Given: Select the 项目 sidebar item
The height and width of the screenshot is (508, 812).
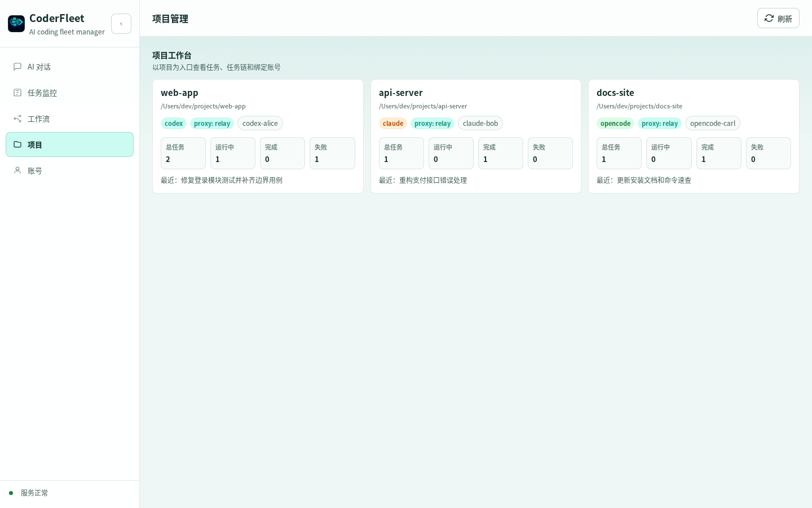Looking at the screenshot, I should tap(69, 144).
